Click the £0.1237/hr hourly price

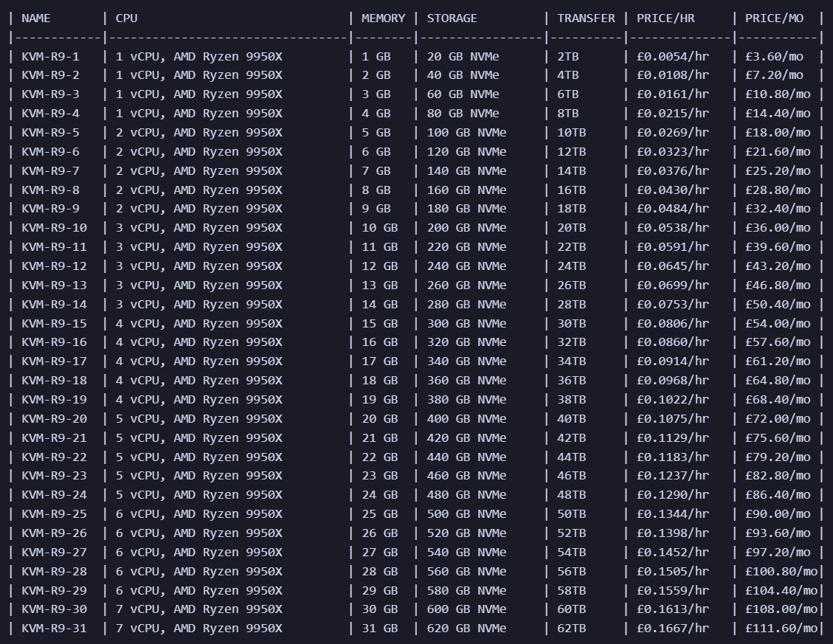click(x=673, y=475)
